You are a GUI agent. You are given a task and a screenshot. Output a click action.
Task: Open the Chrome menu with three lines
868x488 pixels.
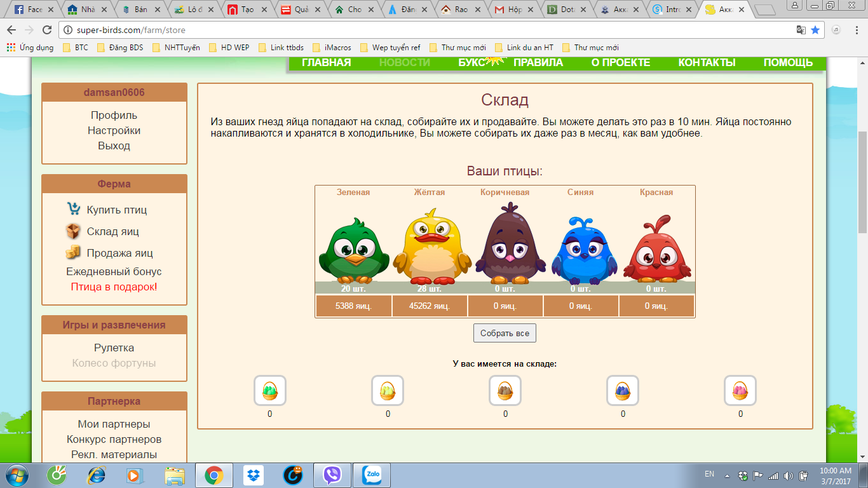(x=856, y=30)
